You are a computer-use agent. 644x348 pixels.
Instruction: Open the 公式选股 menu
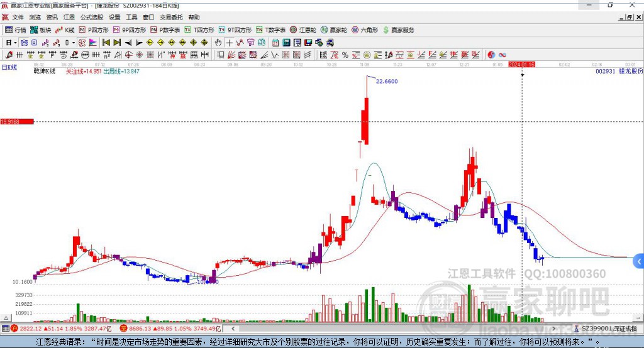(x=92, y=17)
